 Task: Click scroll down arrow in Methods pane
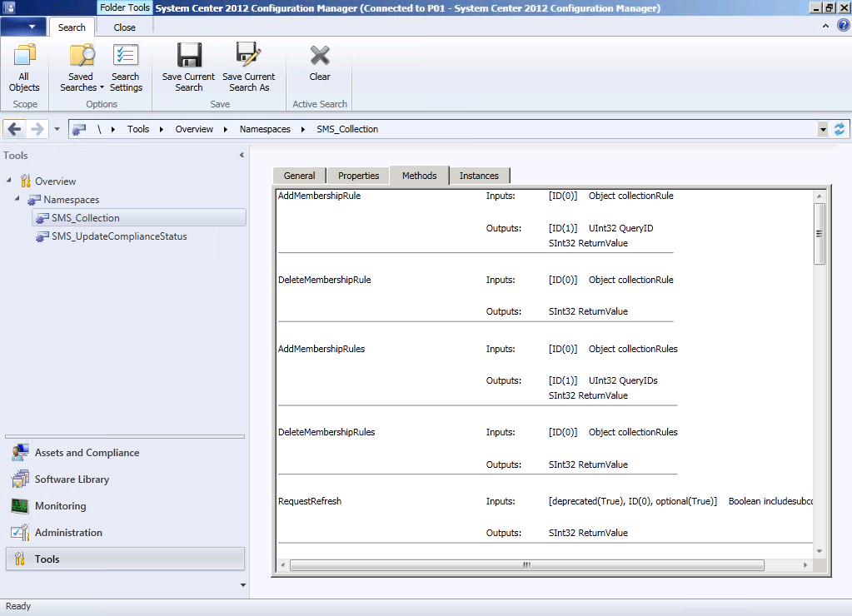tap(819, 551)
